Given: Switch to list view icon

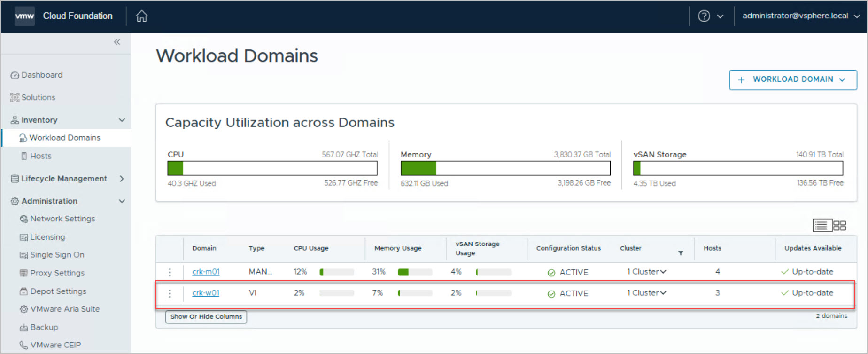Looking at the screenshot, I should point(821,226).
